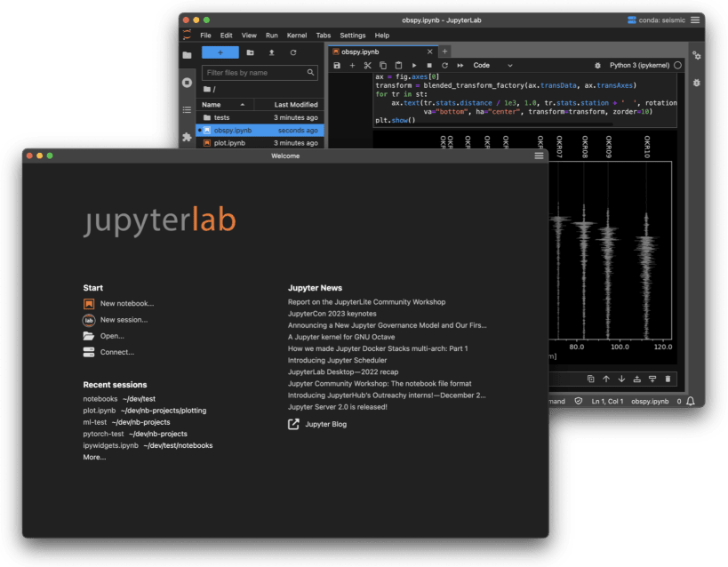Viewport: 728px width, 567px height.
Task: Open hamburger menu in JupyterLab title bar
Action: pos(695,20)
